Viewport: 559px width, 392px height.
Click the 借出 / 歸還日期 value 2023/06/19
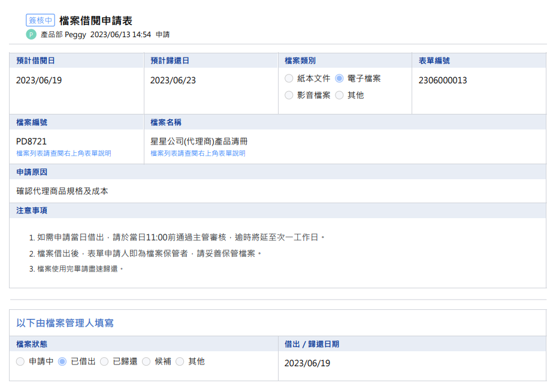click(x=307, y=363)
